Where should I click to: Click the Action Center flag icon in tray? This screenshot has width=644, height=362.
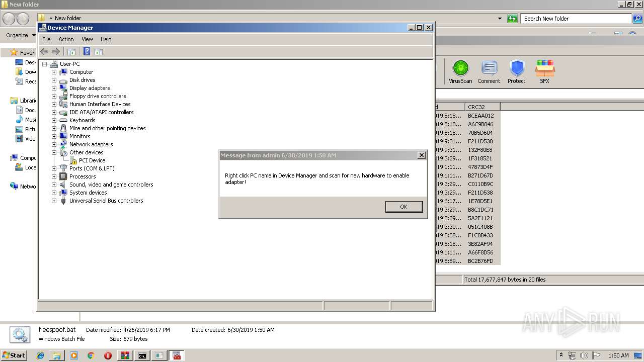tap(596, 355)
